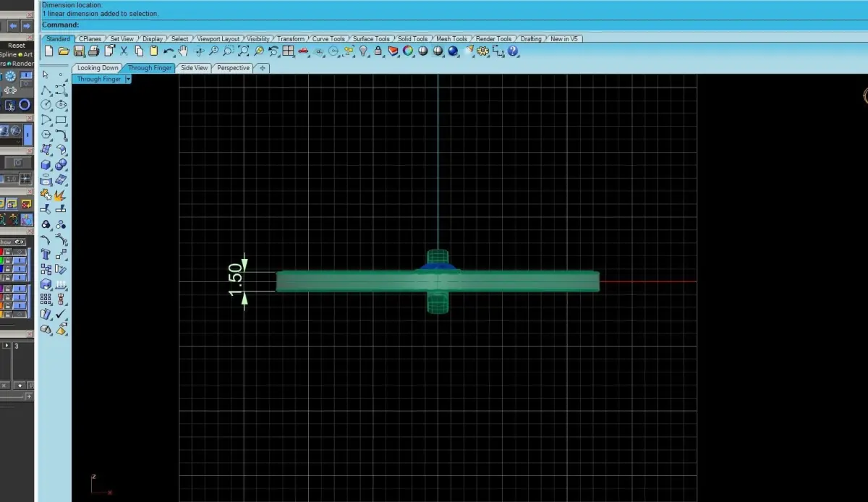Create a new file with the New icon

pos(48,51)
